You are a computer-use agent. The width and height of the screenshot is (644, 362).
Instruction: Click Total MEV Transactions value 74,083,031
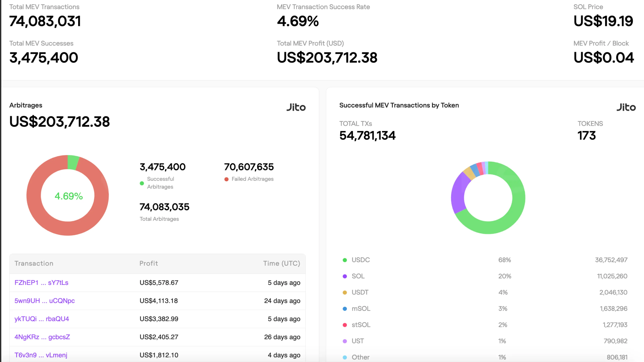[45, 21]
